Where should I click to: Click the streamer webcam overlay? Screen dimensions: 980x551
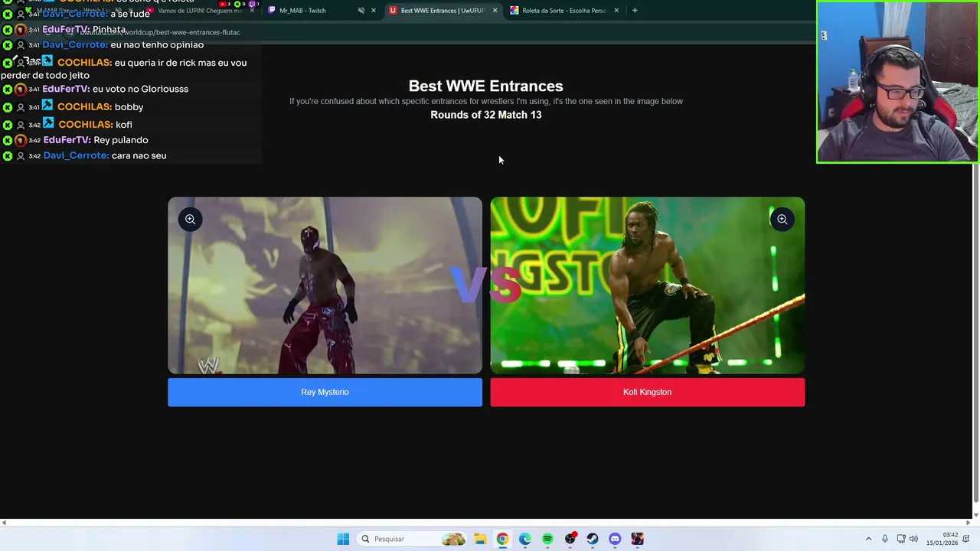897,82
